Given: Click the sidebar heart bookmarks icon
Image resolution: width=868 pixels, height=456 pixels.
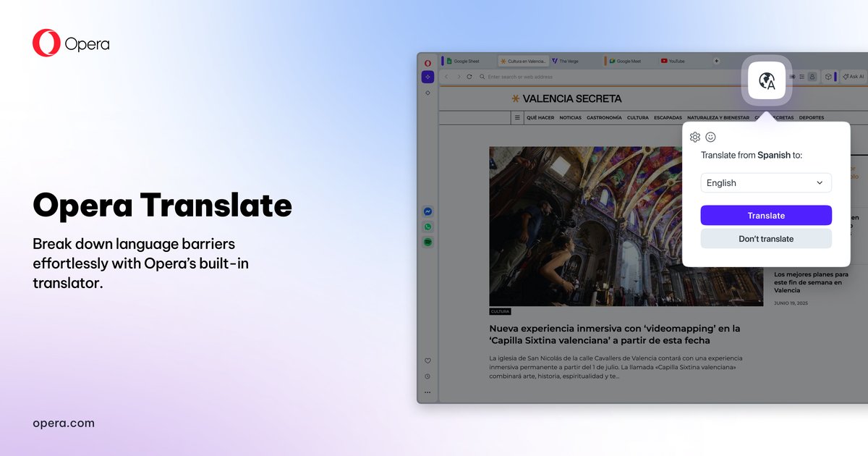Looking at the screenshot, I should tap(427, 360).
